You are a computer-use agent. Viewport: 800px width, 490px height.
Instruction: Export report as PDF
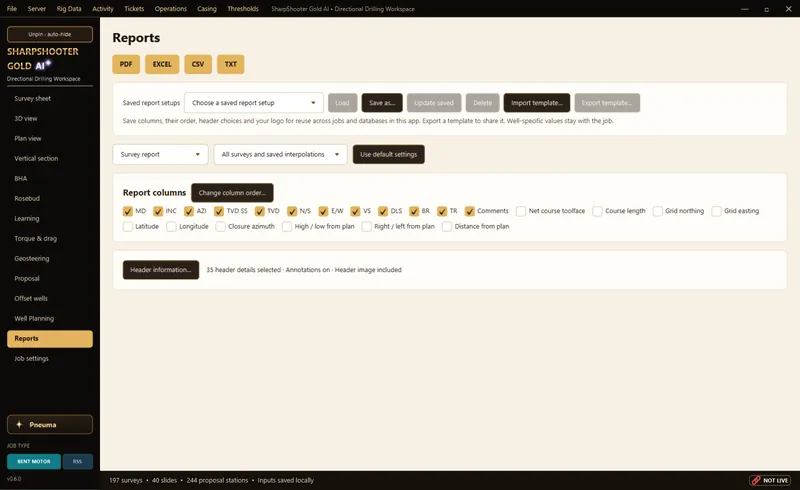(x=126, y=64)
